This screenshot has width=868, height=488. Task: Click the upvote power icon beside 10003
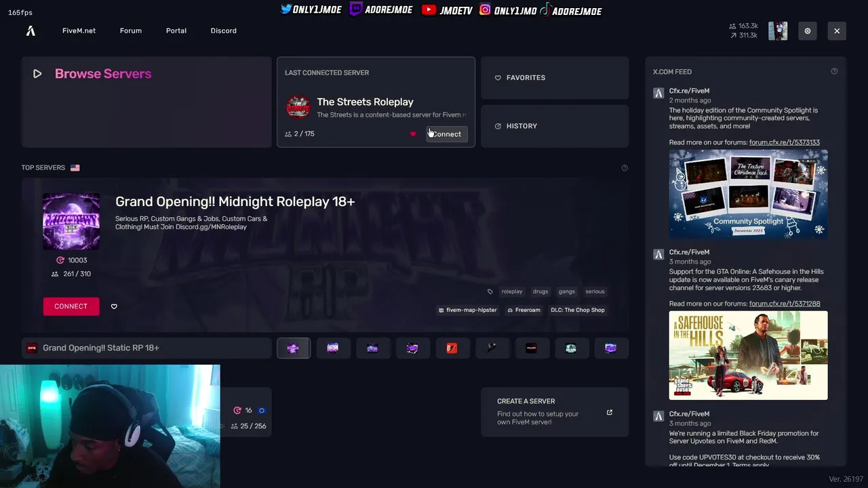(60, 260)
